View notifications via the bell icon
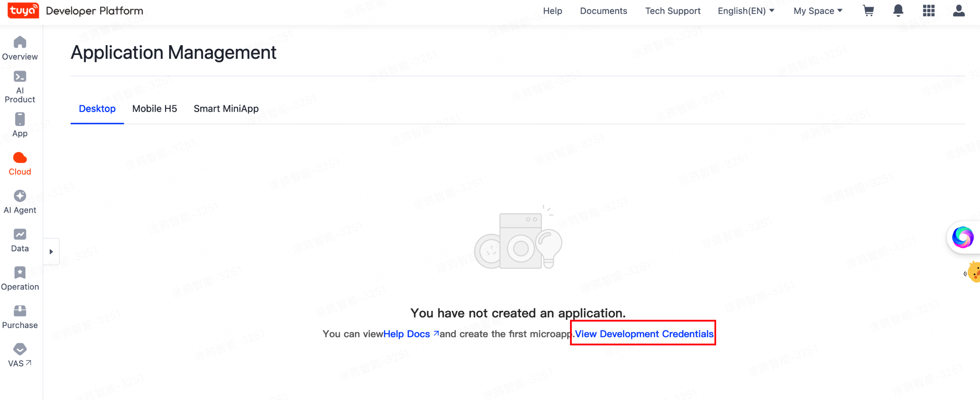Screen dimensions: 980x400 click(x=898, y=11)
